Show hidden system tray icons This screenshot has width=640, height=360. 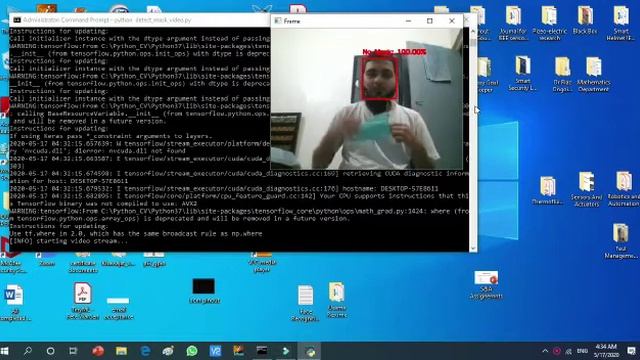point(545,351)
